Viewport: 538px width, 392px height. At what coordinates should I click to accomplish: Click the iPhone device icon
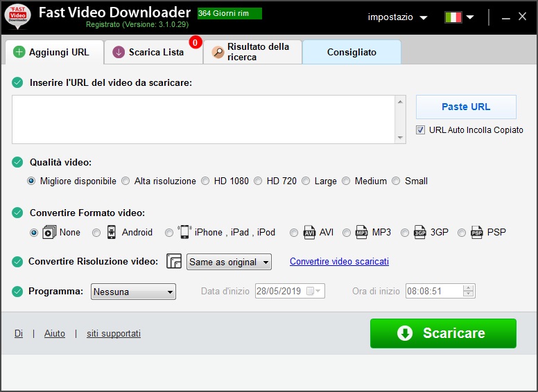pos(184,232)
